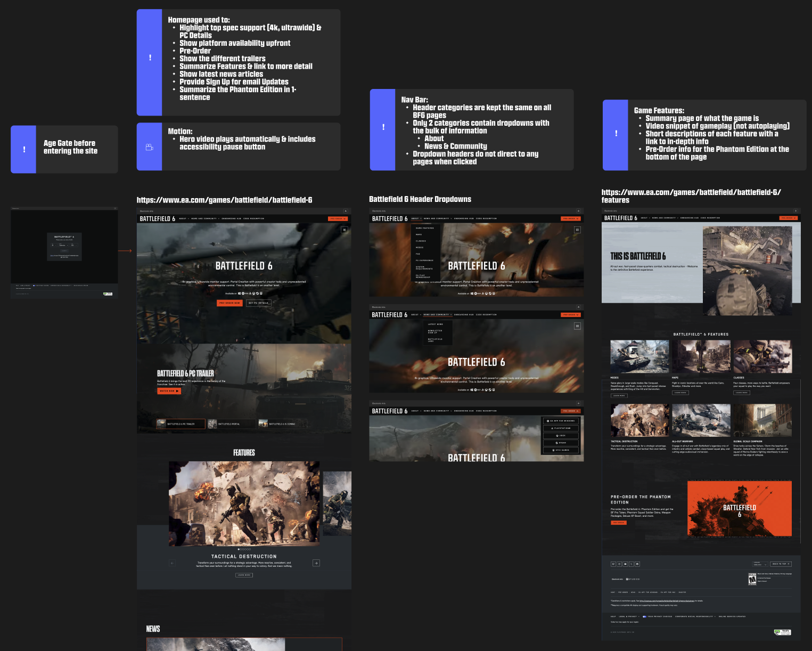Click ESRB Mature rating icon in footer
The height and width of the screenshot is (651, 812).
(752, 579)
